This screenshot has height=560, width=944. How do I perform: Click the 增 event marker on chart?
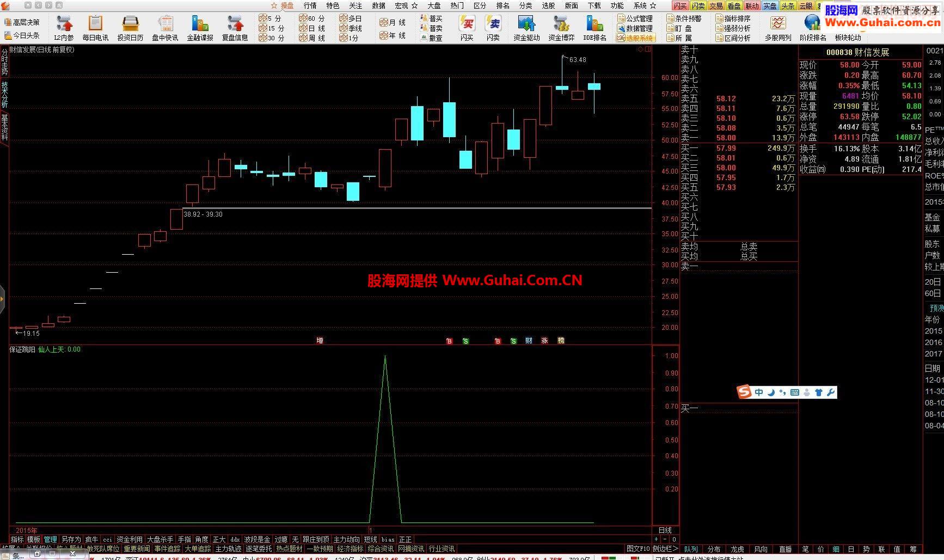[x=320, y=340]
